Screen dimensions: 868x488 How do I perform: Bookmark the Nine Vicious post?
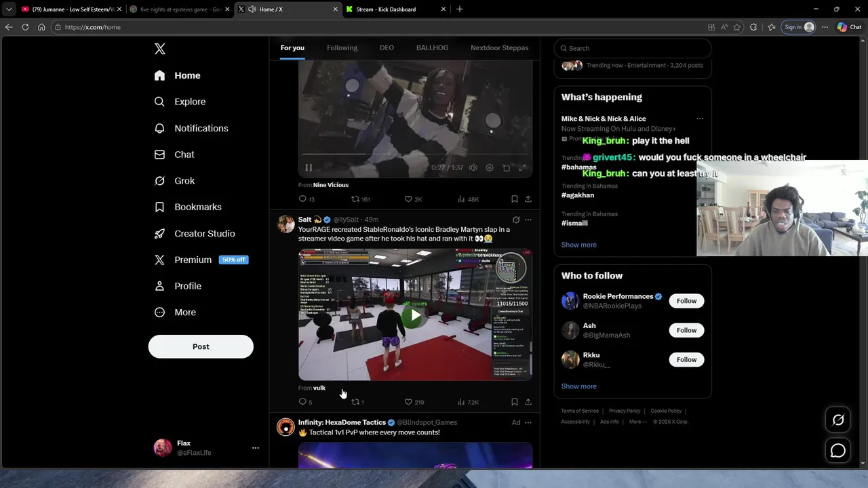pos(514,199)
